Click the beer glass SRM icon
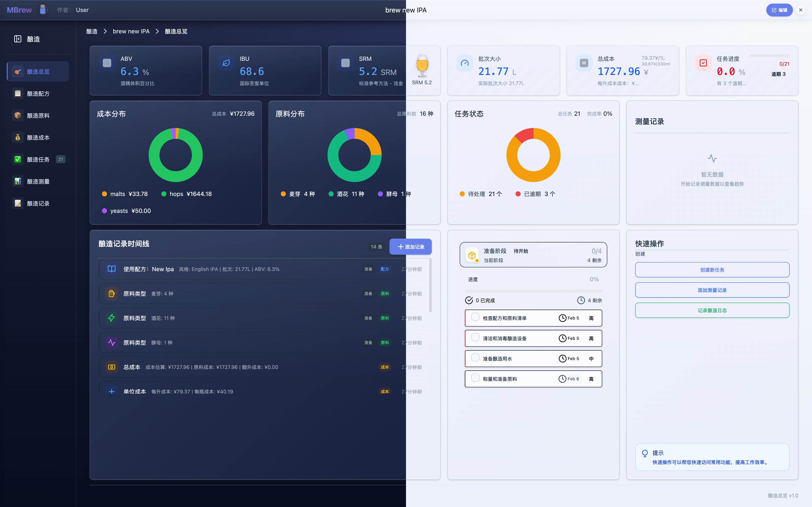This screenshot has width=812, height=507. point(422,66)
